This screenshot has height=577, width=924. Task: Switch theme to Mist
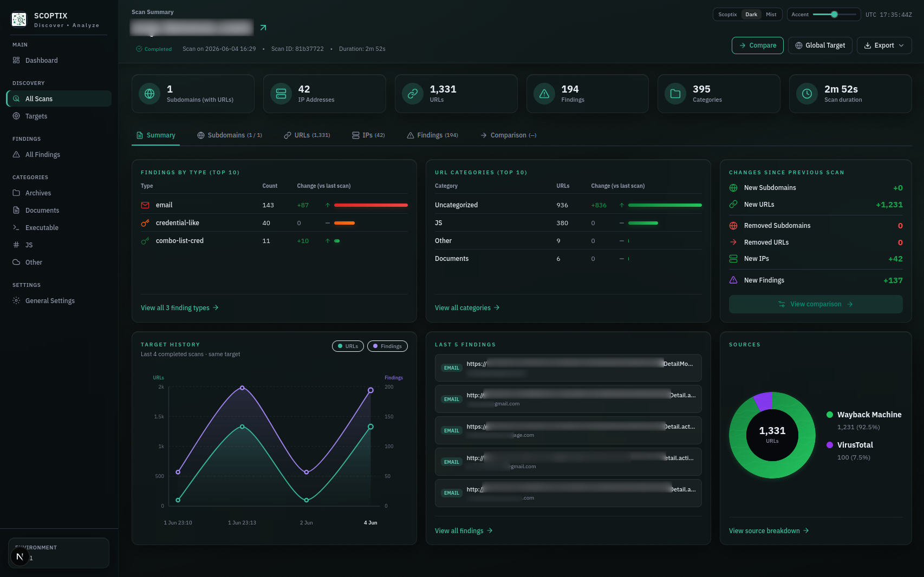pos(771,15)
